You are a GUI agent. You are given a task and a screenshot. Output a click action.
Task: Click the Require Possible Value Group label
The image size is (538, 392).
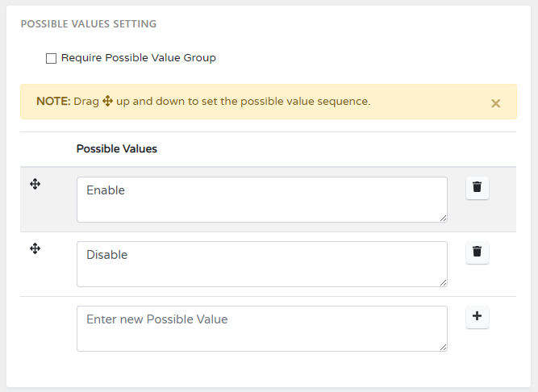[x=138, y=58]
